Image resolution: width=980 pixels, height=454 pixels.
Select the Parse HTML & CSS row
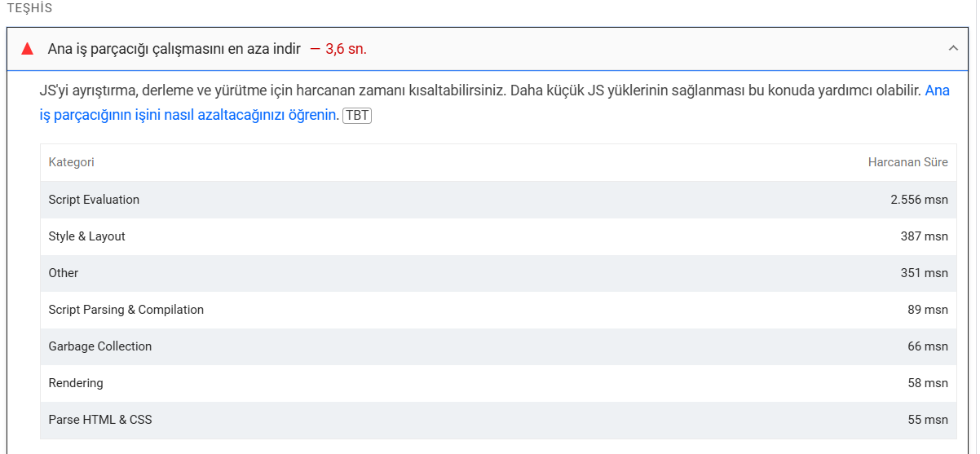(498, 420)
